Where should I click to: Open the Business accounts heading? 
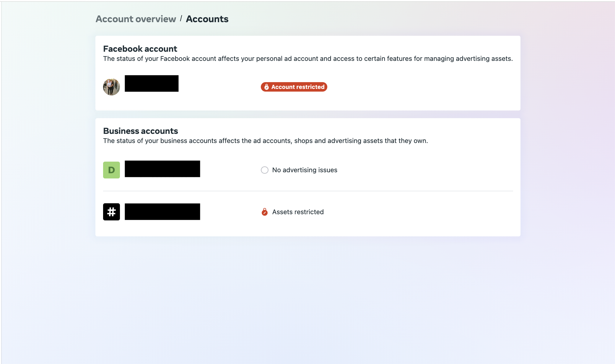tap(140, 131)
